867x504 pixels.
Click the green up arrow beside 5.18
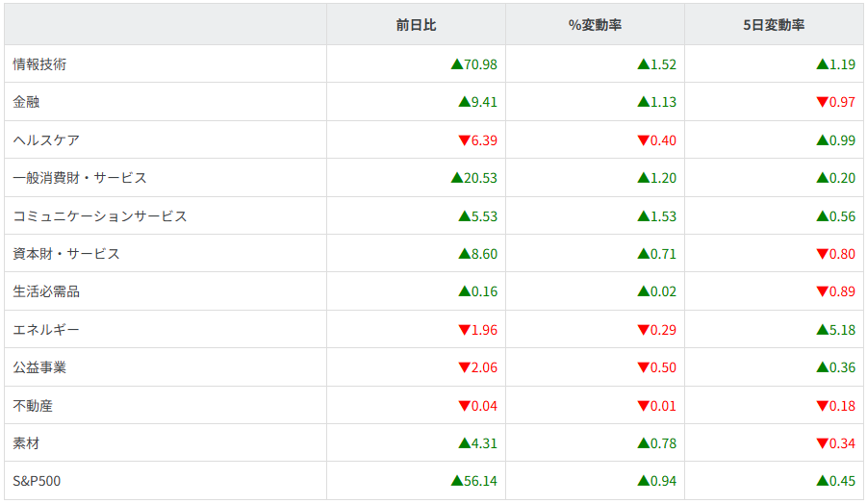pyautogui.click(x=822, y=330)
